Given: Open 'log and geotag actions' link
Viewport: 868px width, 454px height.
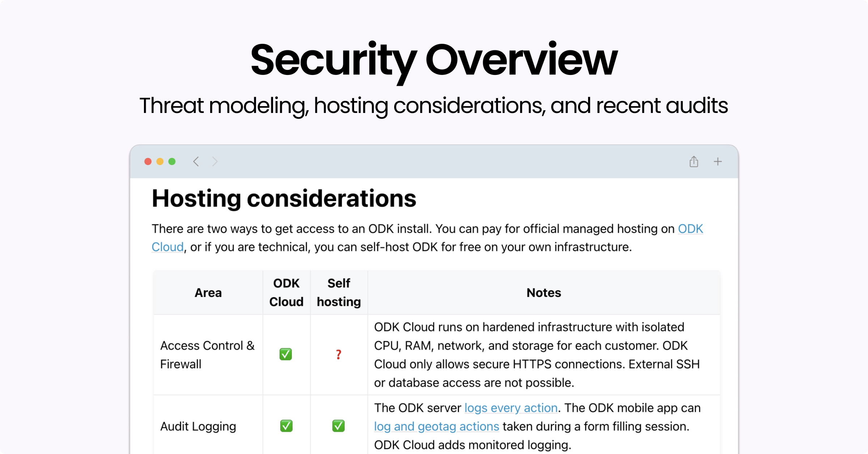Looking at the screenshot, I should 437,426.
